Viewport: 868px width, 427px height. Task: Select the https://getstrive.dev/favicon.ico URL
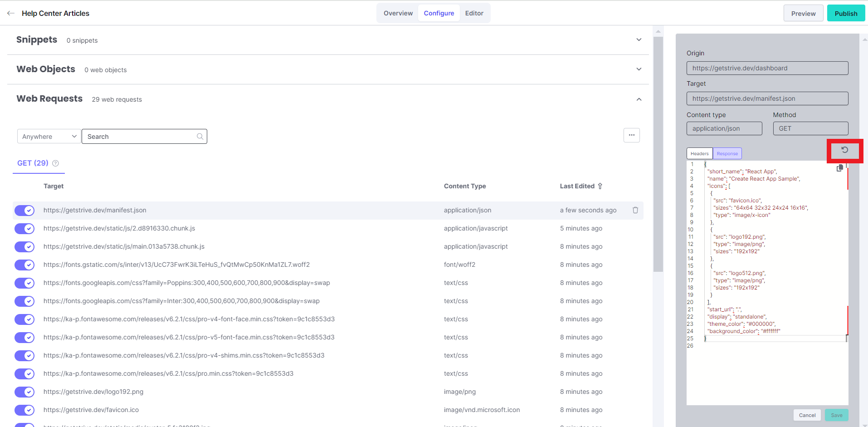coord(91,410)
